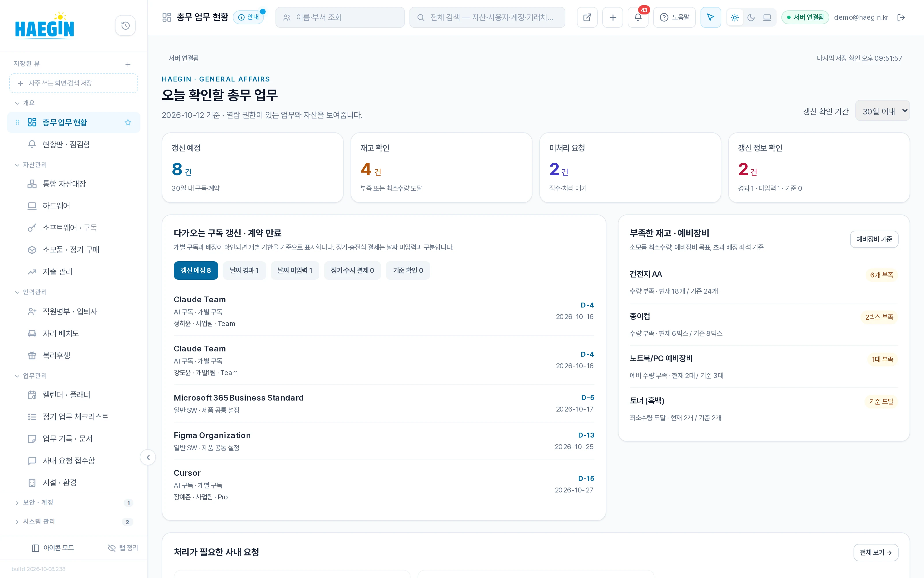
Task: Click the pointer cursor mode icon
Action: pyautogui.click(x=711, y=17)
